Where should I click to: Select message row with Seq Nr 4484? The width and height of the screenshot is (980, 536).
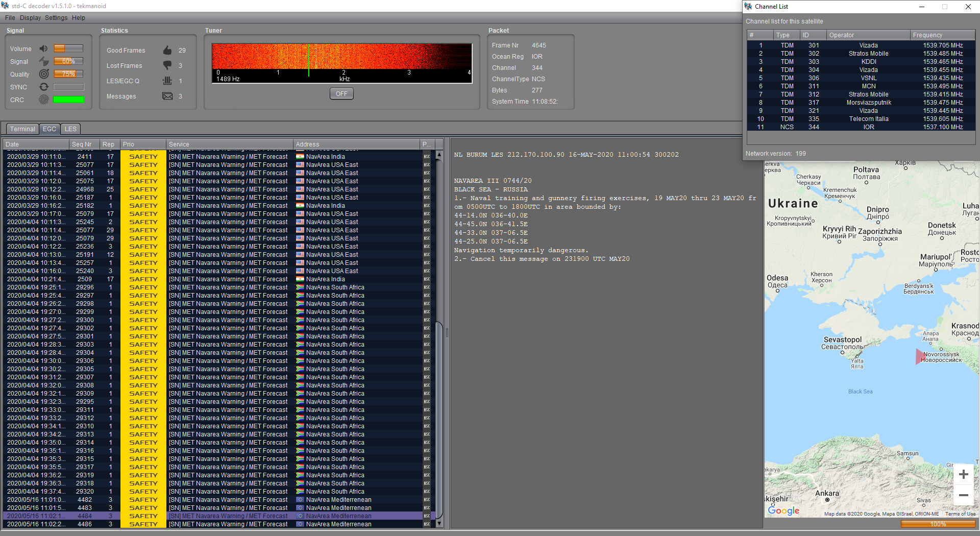click(x=218, y=516)
